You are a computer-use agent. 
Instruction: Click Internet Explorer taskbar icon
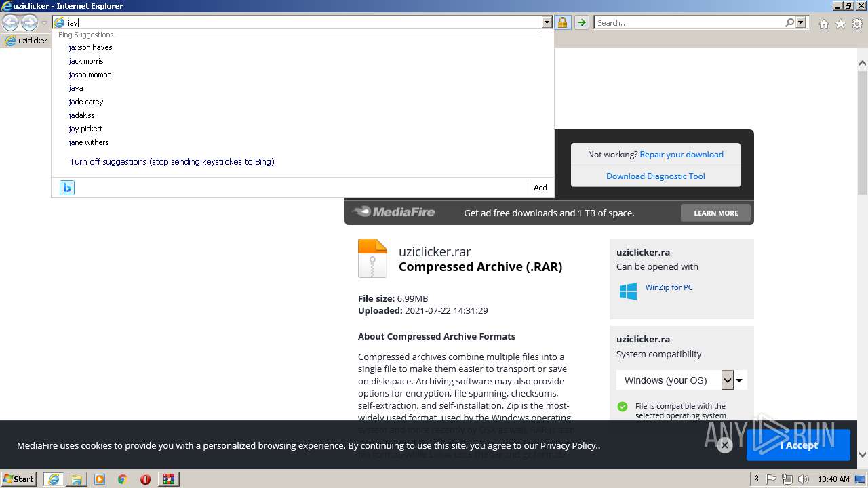pyautogui.click(x=53, y=479)
